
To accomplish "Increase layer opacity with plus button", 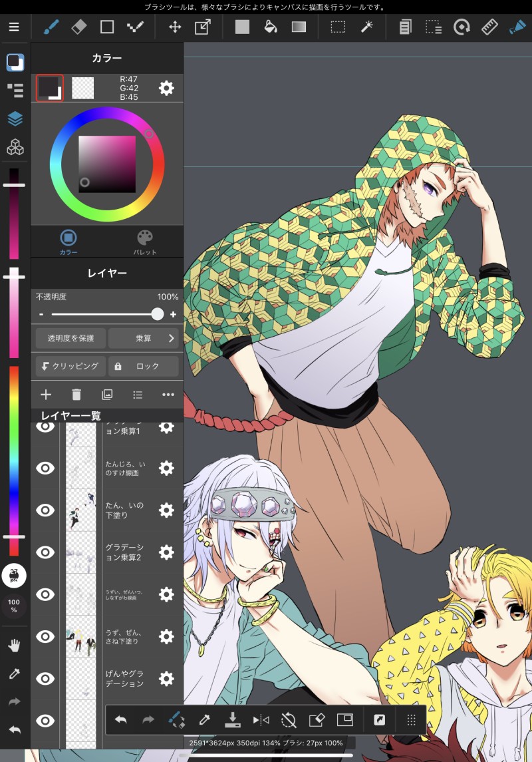I will pyautogui.click(x=173, y=314).
